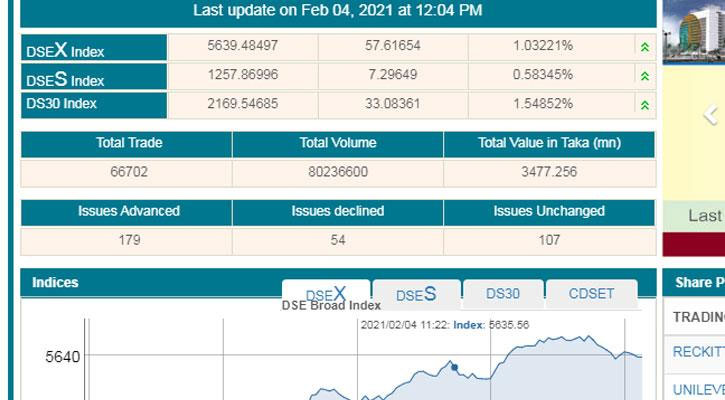Click the Total Volume value 80236600

(x=337, y=172)
